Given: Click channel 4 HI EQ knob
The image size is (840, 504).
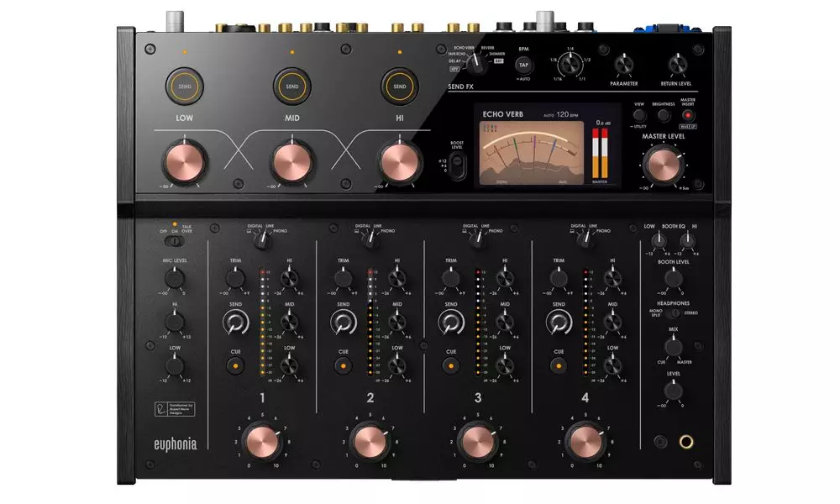Looking at the screenshot, I should (612, 279).
